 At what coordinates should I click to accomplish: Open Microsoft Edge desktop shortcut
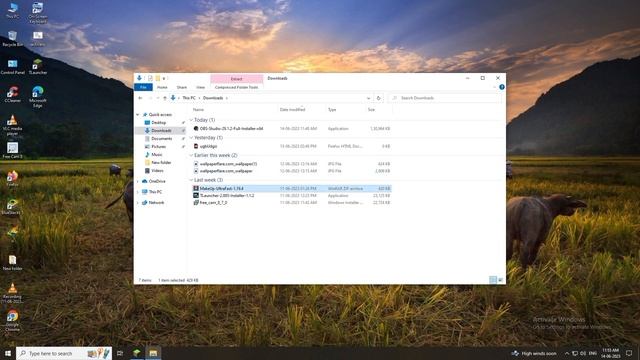click(38, 96)
